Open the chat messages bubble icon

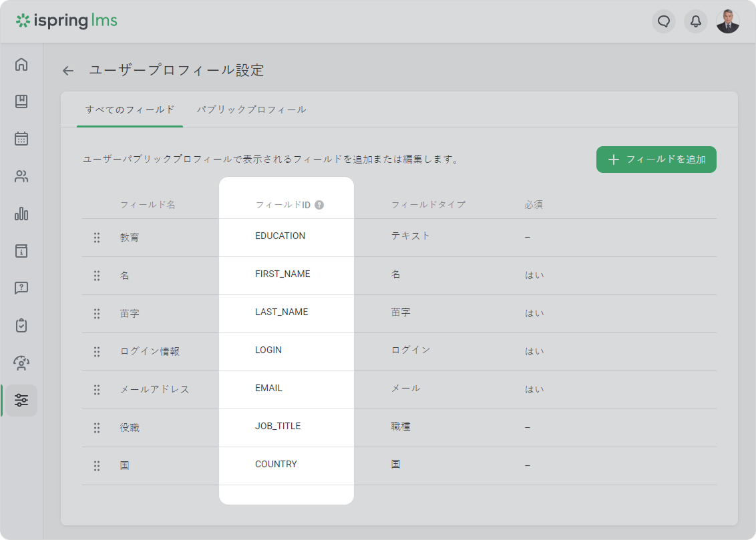(x=663, y=21)
